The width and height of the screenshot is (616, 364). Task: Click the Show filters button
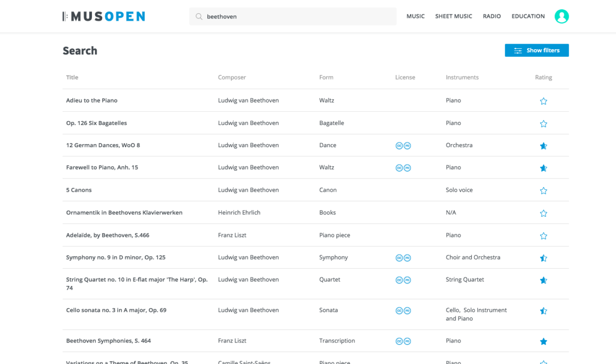click(537, 50)
